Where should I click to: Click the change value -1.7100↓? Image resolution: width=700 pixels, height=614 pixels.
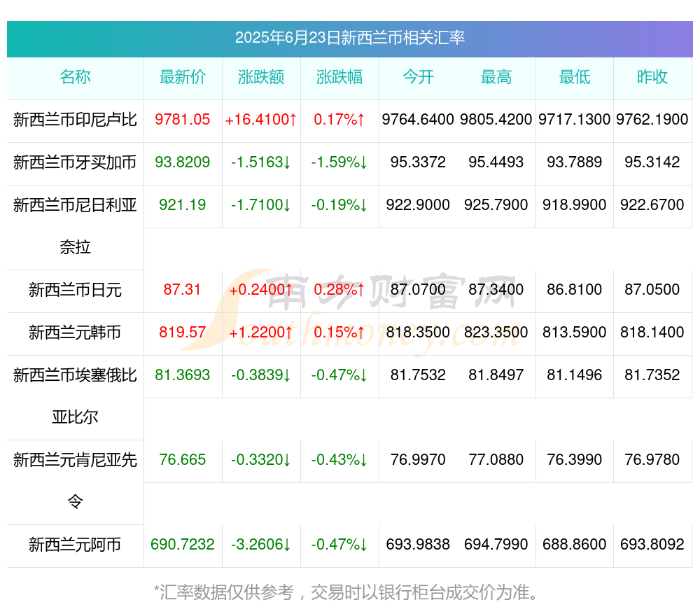coord(261,205)
